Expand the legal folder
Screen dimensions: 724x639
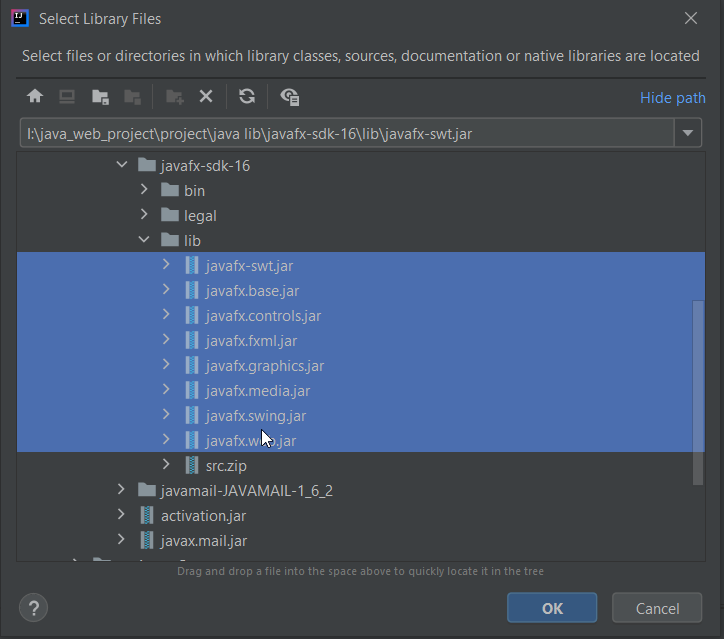pos(144,214)
